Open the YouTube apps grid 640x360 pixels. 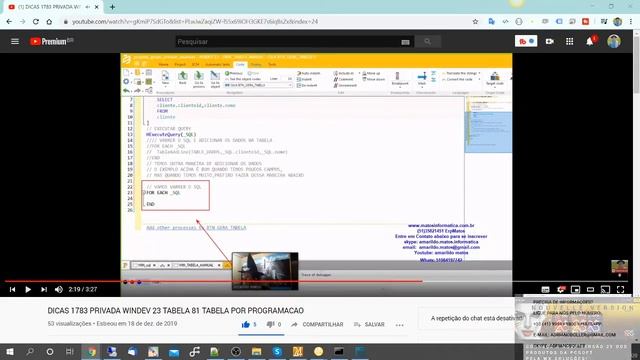point(569,41)
